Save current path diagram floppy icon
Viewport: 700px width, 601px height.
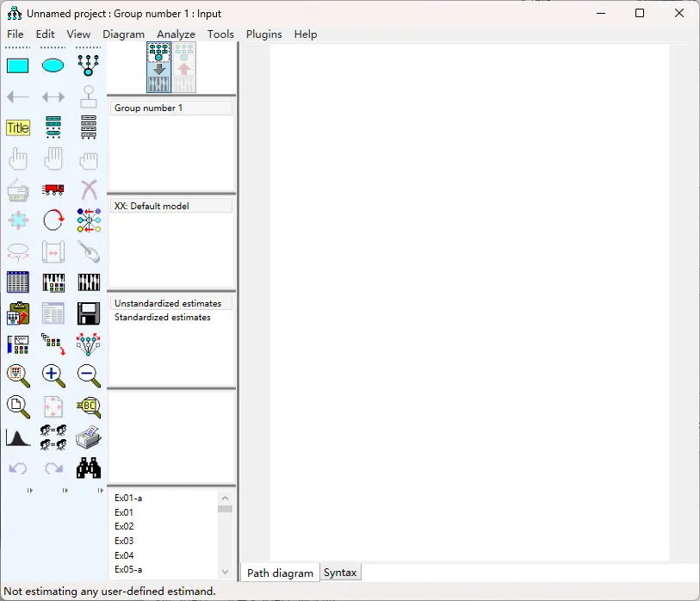(89, 313)
